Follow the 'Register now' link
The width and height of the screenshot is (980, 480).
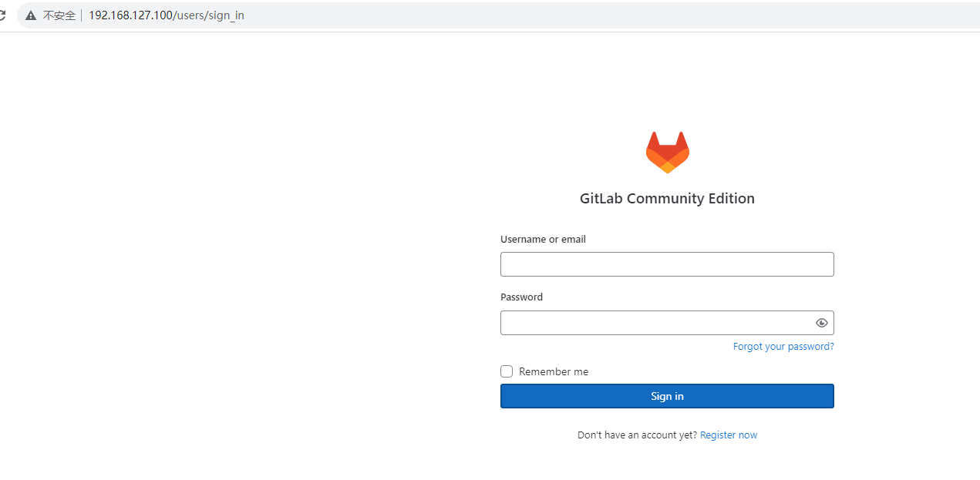[729, 435]
